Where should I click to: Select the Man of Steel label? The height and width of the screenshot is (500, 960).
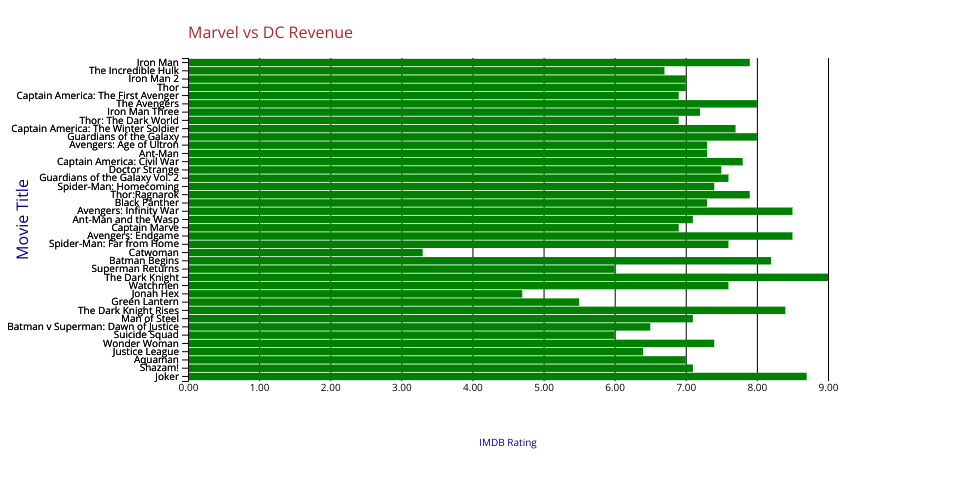point(150,318)
